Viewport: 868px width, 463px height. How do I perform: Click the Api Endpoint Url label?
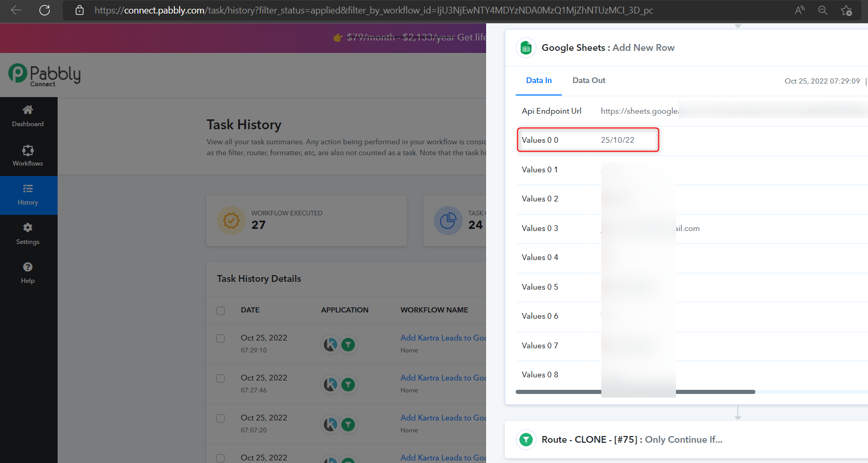[552, 111]
